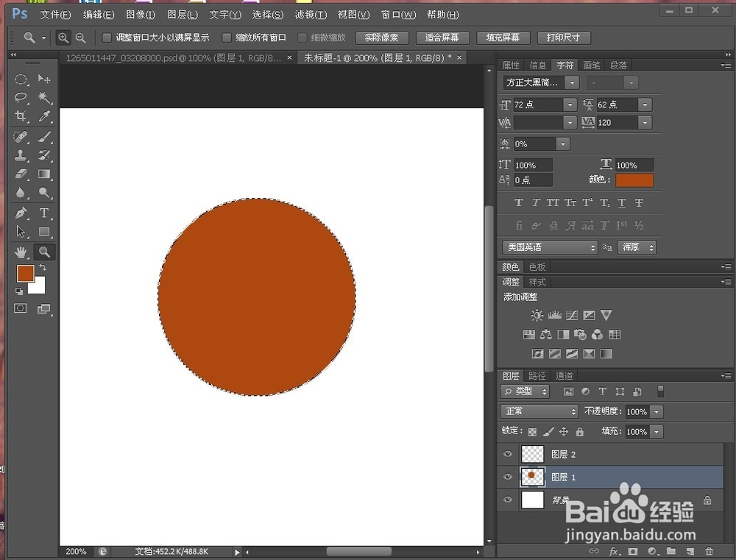
Task: Hide layer 图层 1 visibility eye
Action: tap(508, 477)
